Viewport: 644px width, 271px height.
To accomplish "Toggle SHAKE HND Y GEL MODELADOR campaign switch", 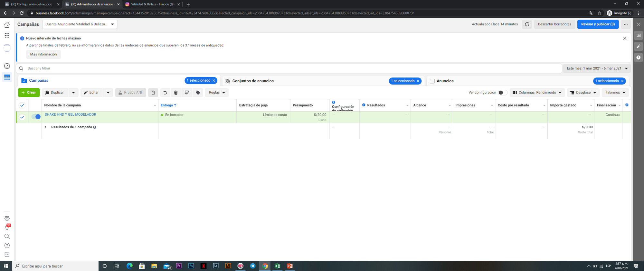I will coord(36,117).
